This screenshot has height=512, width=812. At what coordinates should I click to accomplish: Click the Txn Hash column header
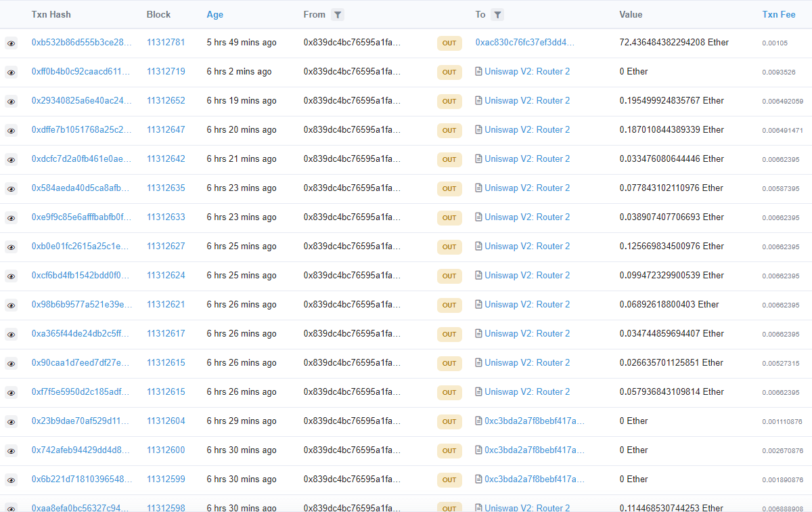pos(51,14)
